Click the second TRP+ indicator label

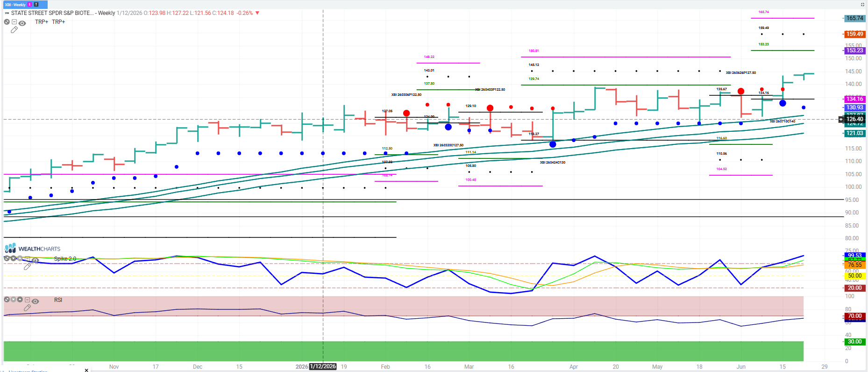(x=58, y=22)
